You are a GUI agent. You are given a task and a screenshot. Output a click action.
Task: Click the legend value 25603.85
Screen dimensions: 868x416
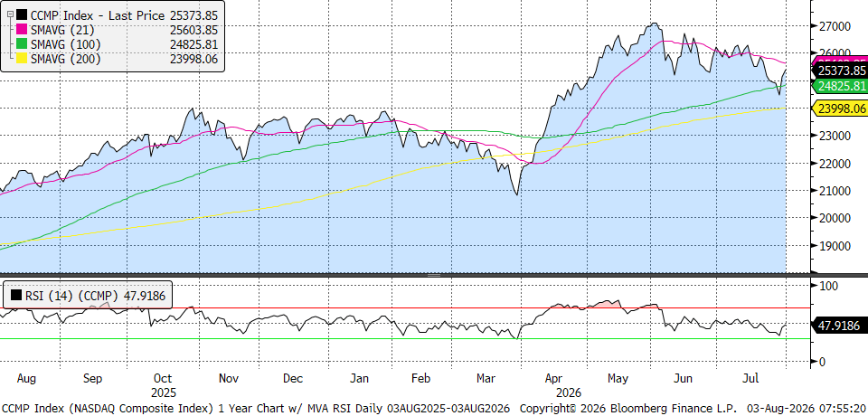[195, 31]
